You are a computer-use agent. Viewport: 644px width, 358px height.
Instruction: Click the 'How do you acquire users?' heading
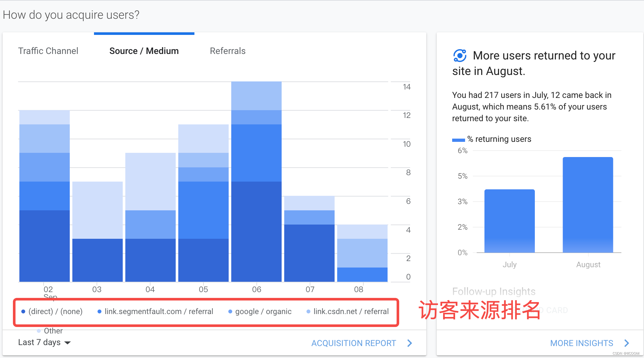click(71, 15)
